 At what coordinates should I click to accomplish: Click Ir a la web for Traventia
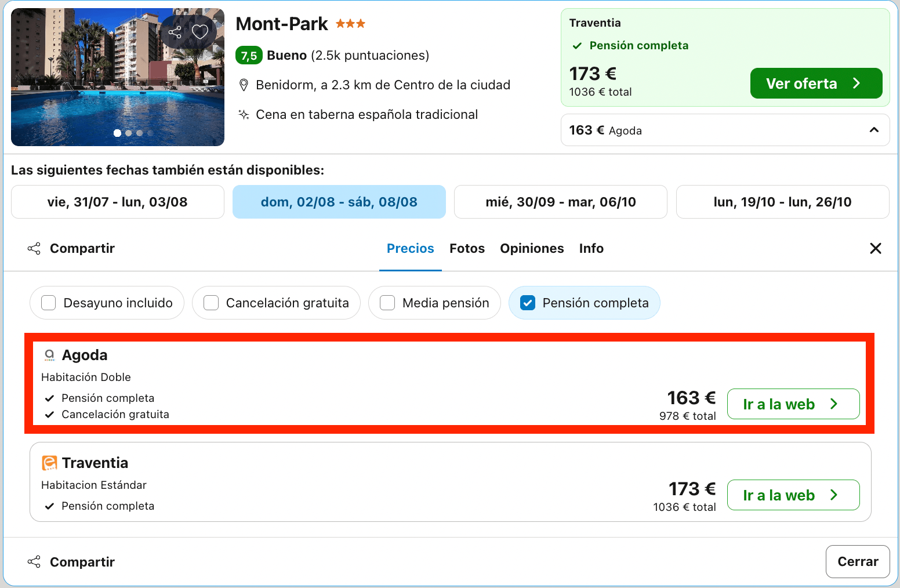pyautogui.click(x=793, y=495)
